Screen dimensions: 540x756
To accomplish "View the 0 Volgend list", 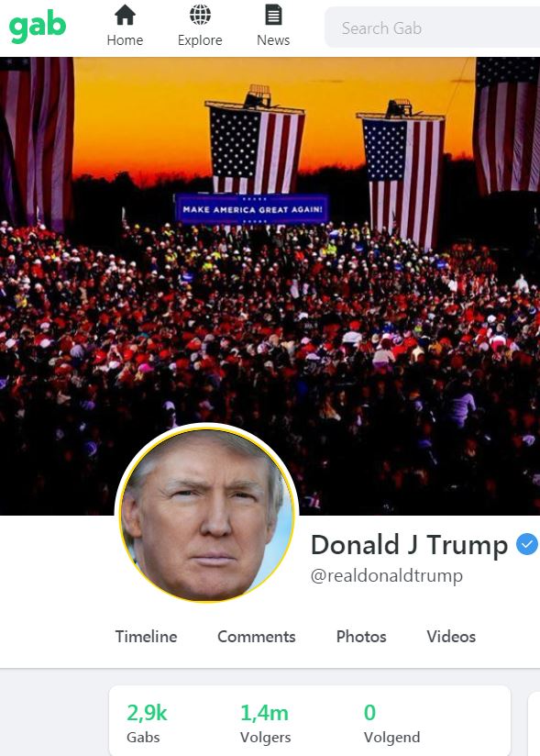I will point(391,723).
